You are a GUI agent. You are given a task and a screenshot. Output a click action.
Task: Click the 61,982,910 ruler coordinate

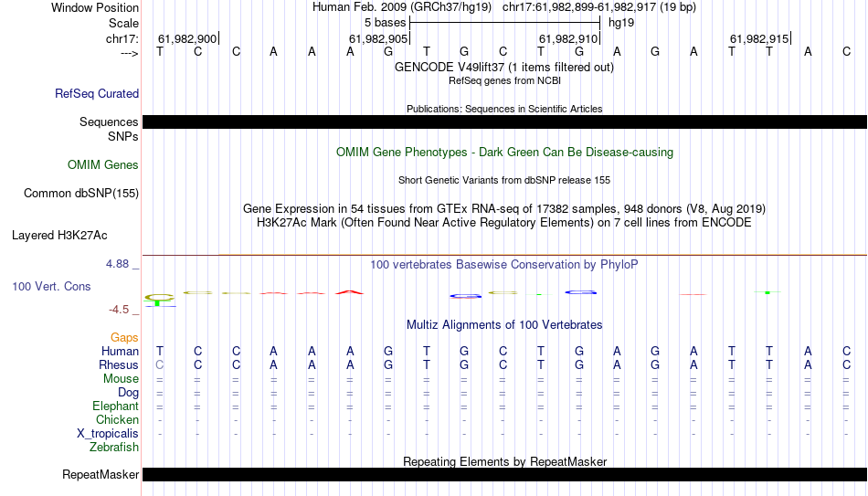[568, 38]
